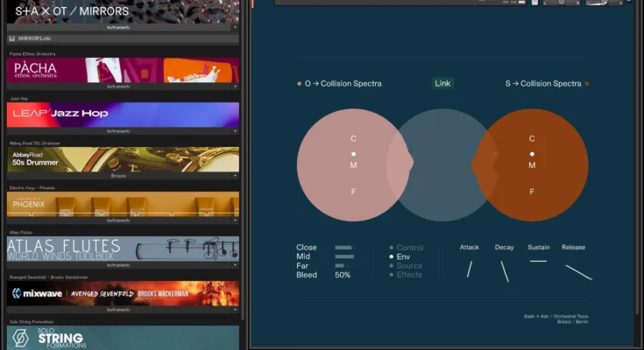The width and height of the screenshot is (644, 350).
Task: Select the Pacha ethnic orchestra banner
Action: (124, 70)
